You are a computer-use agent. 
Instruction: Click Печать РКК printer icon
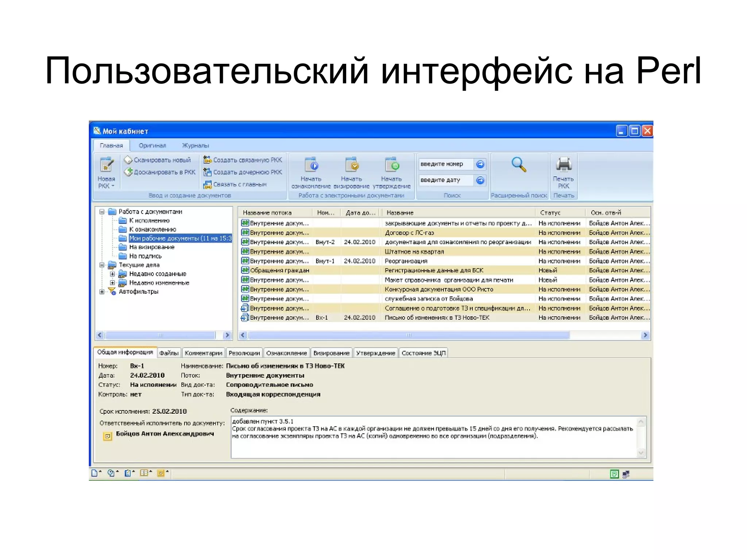(x=563, y=165)
